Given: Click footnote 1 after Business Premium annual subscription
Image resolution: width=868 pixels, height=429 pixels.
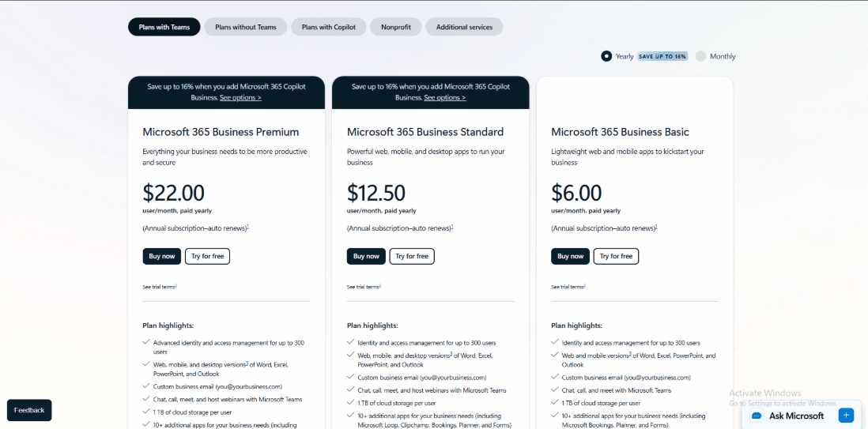Looking at the screenshot, I should point(247,227).
